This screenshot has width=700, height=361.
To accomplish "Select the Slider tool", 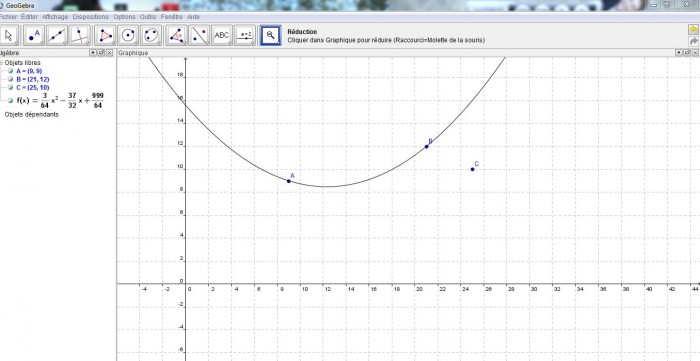I will click(245, 35).
